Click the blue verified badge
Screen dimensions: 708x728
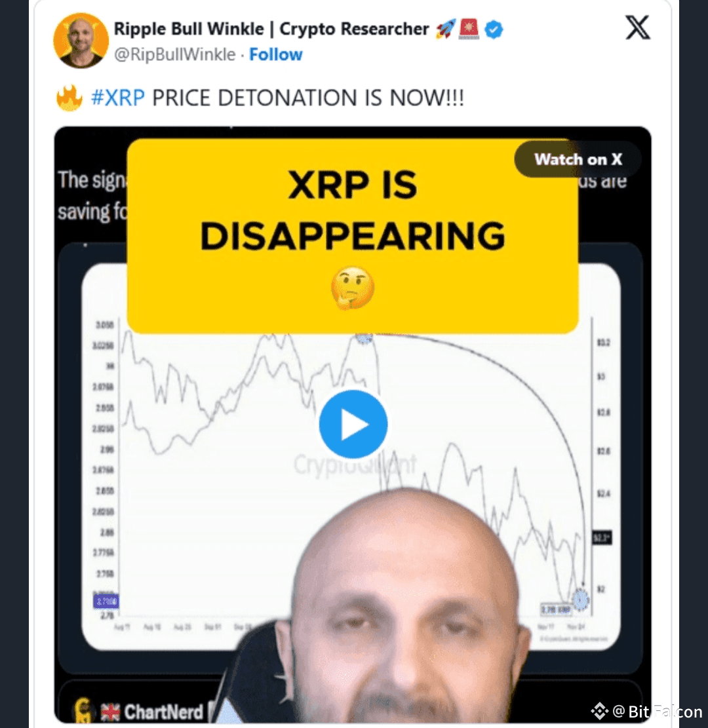tap(494, 29)
